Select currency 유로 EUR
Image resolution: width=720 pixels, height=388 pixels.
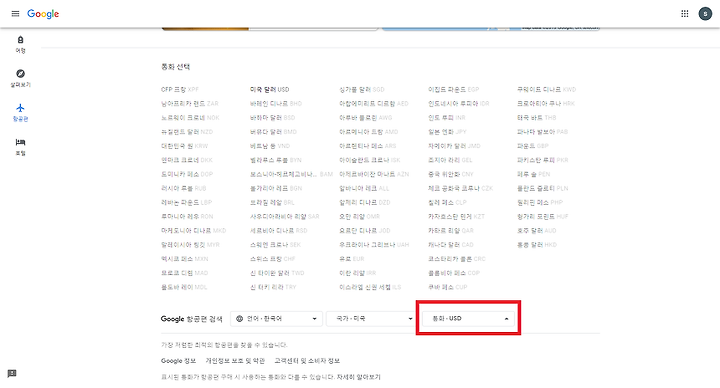pyautogui.click(x=352, y=259)
